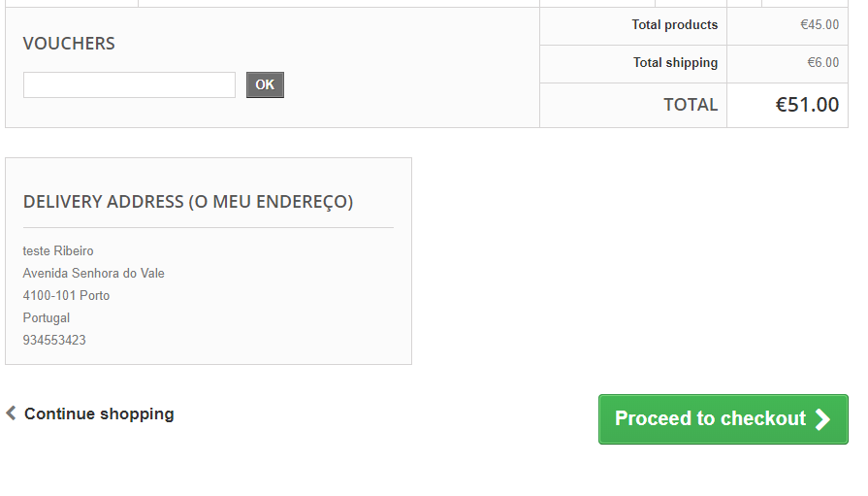Screen dimensions: 868x496
Task: Click the left chevron beside Continue shopping
Action: 11,413
